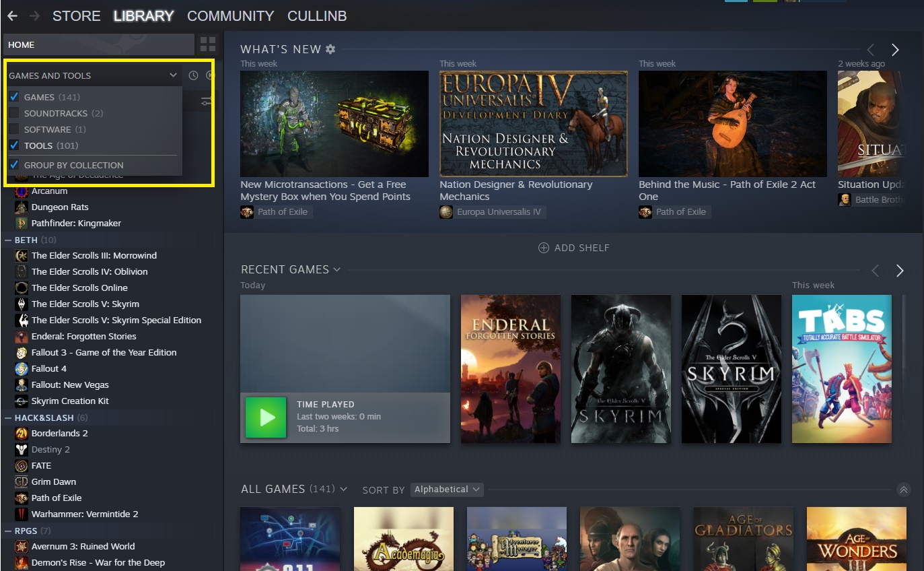Open Path of Exile link under Behind the Music
The height and width of the screenshot is (571, 924).
click(x=674, y=212)
